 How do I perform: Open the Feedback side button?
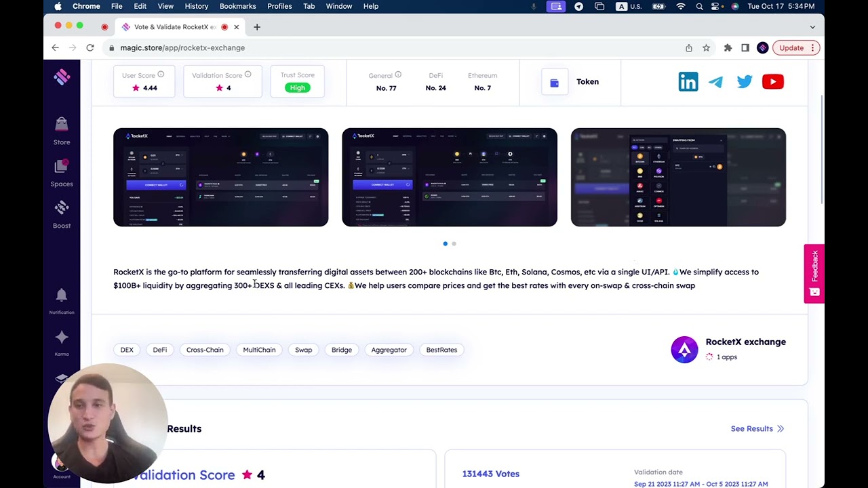pos(814,273)
